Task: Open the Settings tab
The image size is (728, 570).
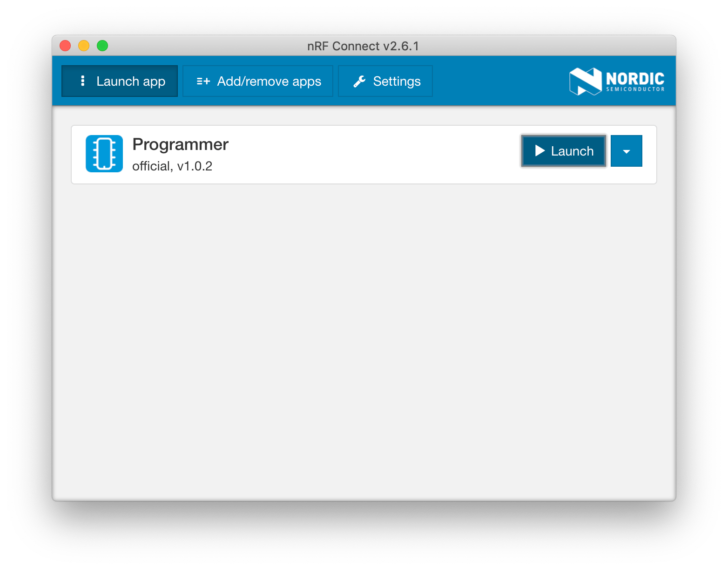Action: tap(385, 81)
